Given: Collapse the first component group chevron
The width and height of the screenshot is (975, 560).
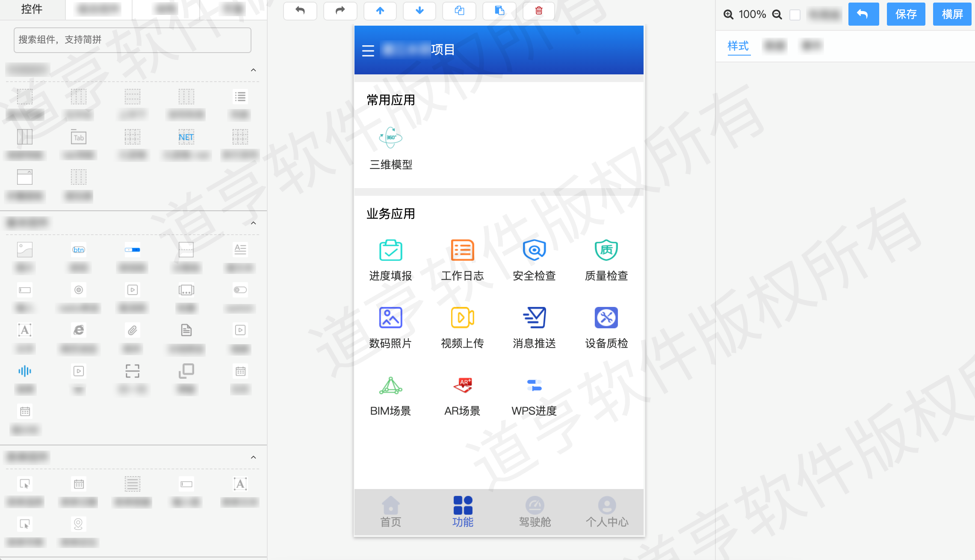Looking at the screenshot, I should (253, 70).
